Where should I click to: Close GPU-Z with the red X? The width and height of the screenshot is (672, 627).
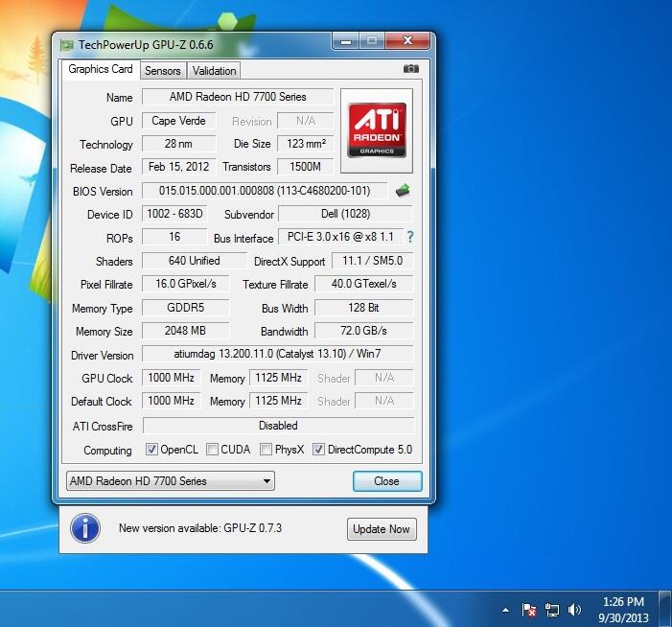(x=407, y=41)
